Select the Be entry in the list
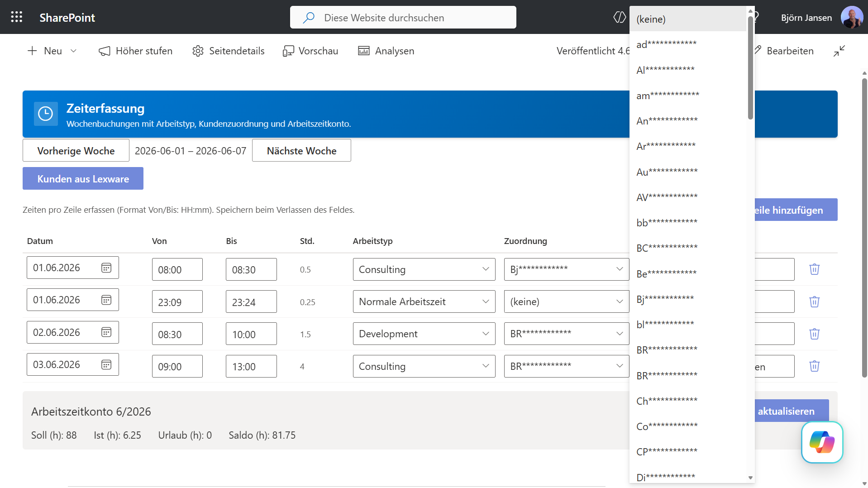 click(x=688, y=273)
